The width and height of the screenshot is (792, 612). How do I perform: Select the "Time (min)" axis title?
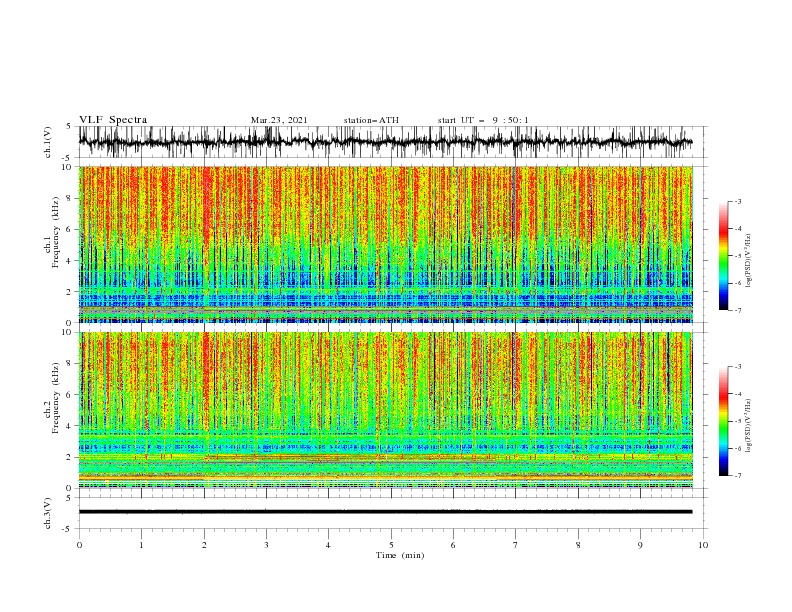click(400, 555)
